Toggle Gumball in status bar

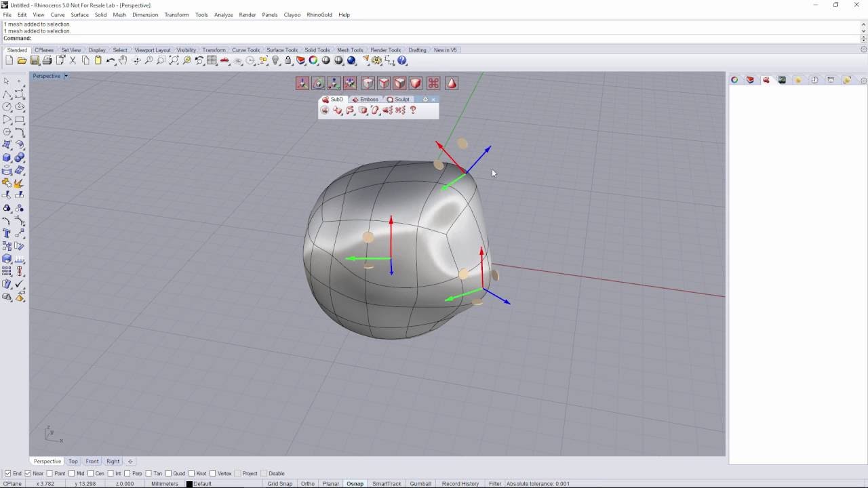(420, 484)
